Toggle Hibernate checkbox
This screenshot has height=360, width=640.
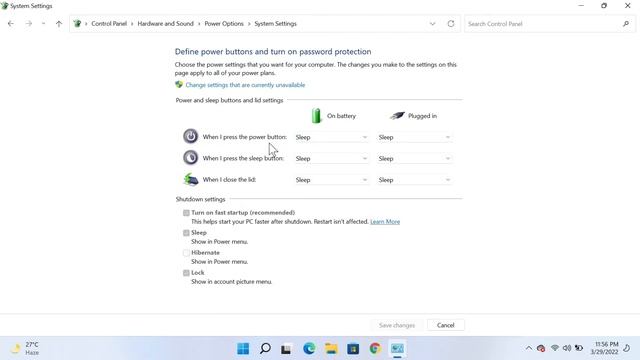click(x=186, y=253)
